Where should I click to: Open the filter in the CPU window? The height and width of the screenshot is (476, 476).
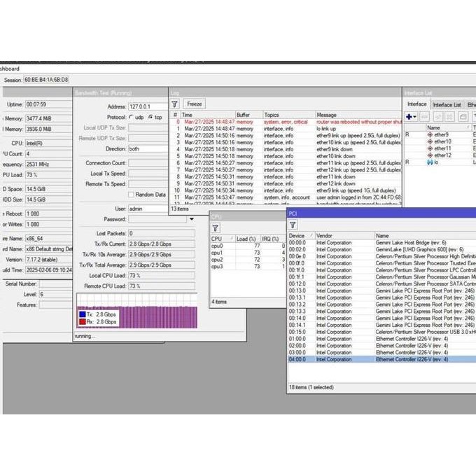pos(216,227)
